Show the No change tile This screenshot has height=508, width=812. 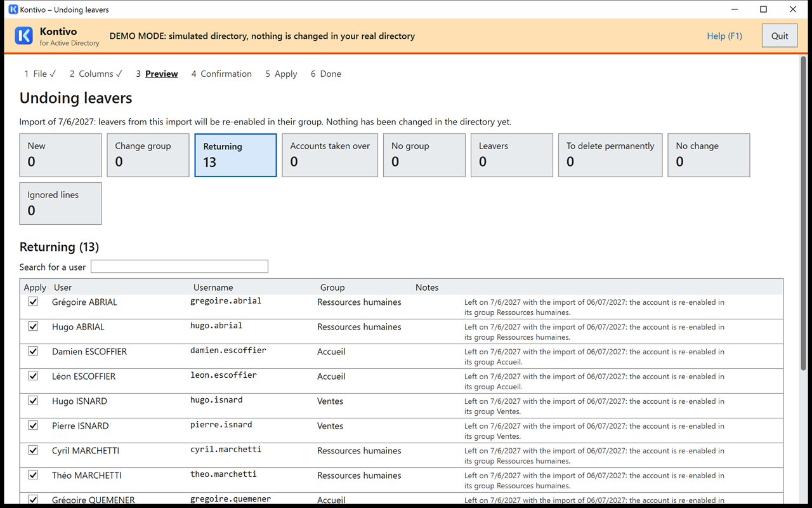coord(709,155)
